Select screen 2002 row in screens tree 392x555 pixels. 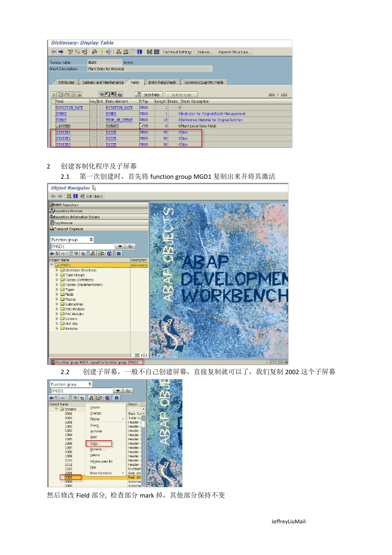[94, 477]
